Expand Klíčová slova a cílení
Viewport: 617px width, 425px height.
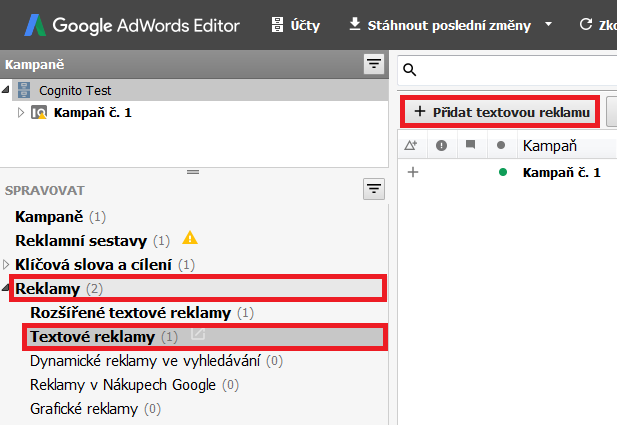6,264
